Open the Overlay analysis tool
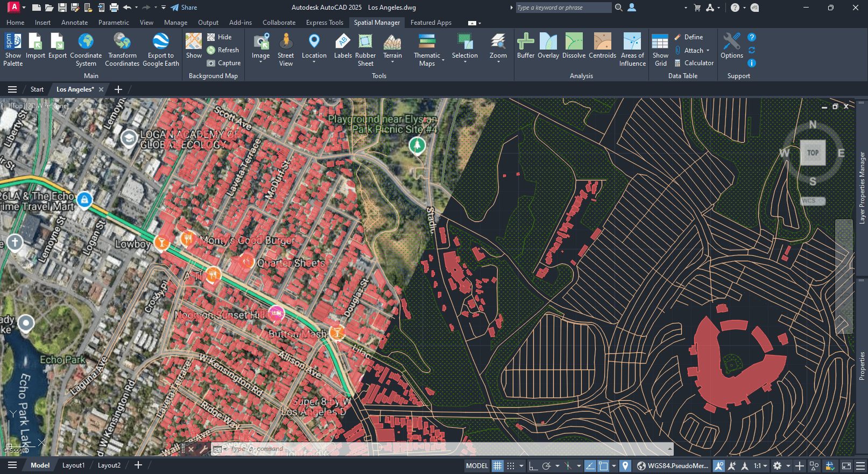This screenshot has height=474, width=868. tap(548, 46)
